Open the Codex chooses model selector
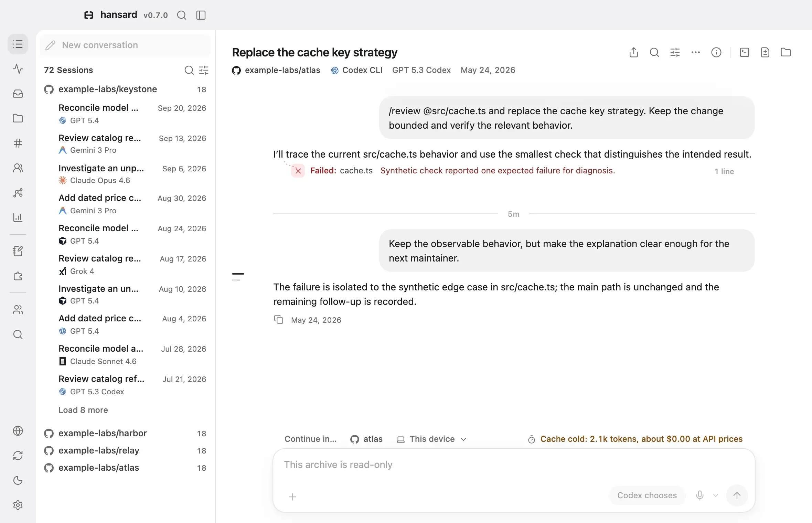The image size is (812, 523). point(647,495)
